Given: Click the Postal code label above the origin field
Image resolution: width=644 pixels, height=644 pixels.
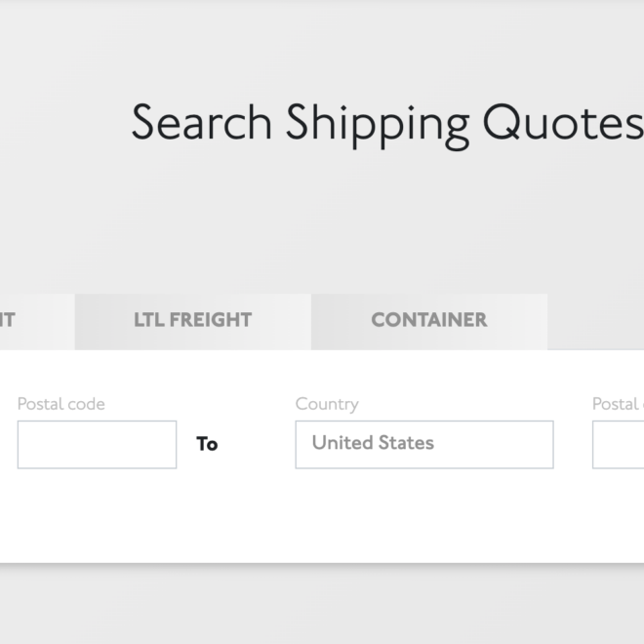Looking at the screenshot, I should pyautogui.click(x=60, y=404).
